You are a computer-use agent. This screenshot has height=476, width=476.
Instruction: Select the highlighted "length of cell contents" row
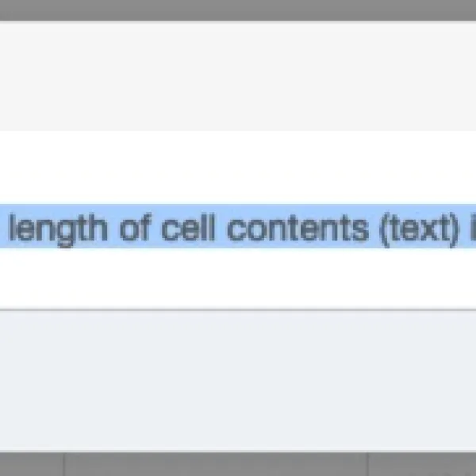(238, 227)
